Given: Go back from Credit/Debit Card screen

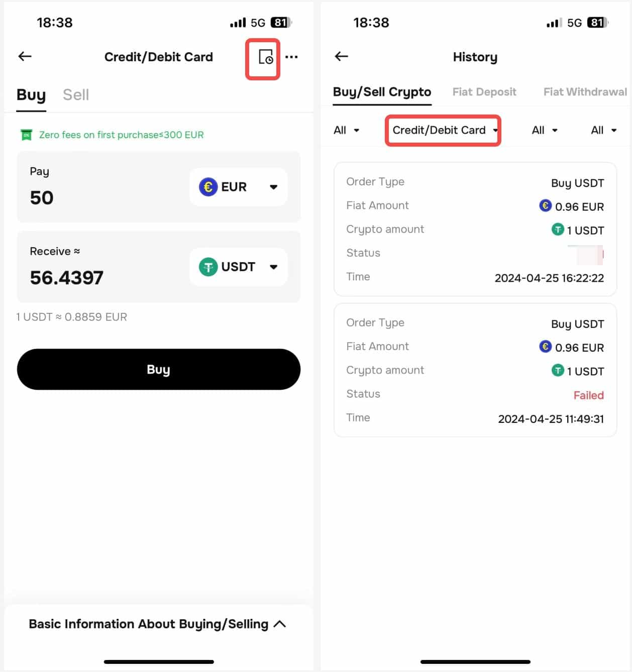Looking at the screenshot, I should tap(25, 56).
